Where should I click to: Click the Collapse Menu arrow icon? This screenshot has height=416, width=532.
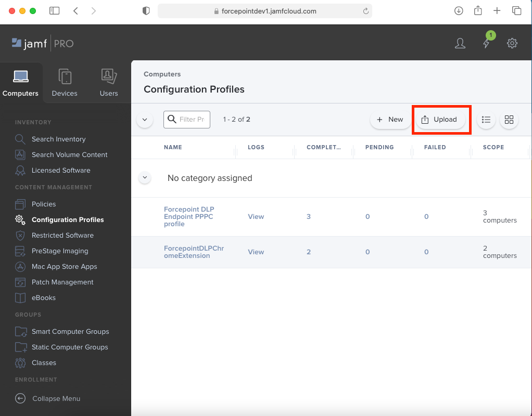pos(20,398)
